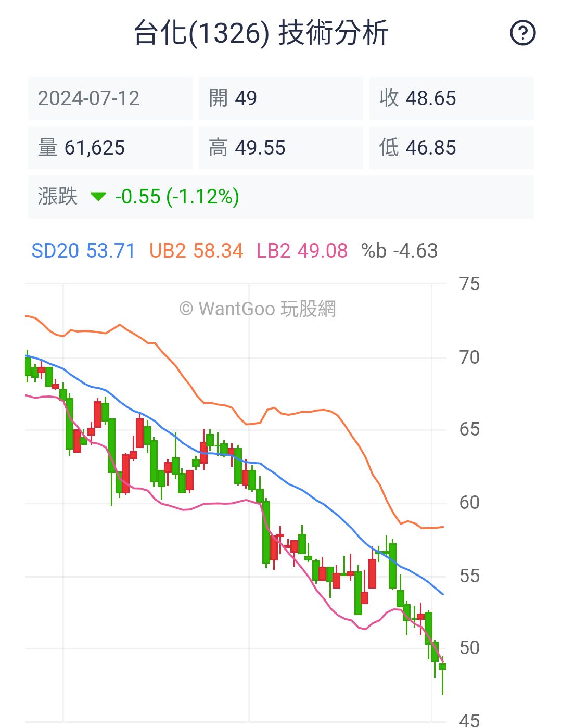Click the %b -4.63 indicator value
The height and width of the screenshot is (728, 562).
399,251
